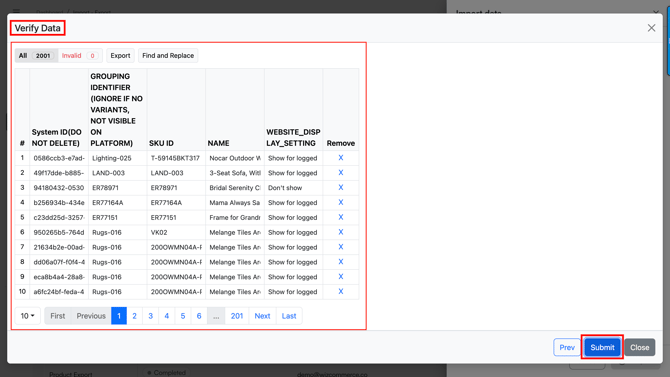Click the GROUPING IDENTIFIER column header
Screen dimensions: 670x377
(x=118, y=109)
